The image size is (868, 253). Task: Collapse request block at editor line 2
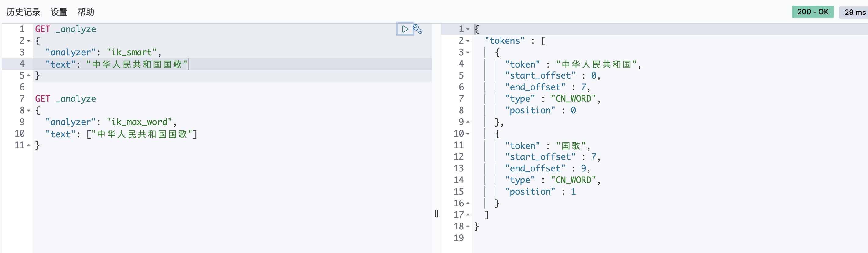point(29,41)
